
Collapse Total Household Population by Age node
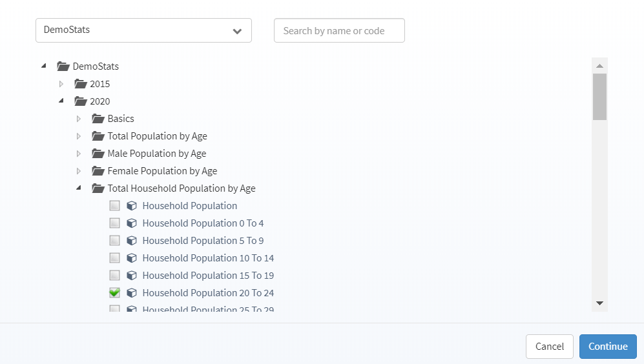pos(78,188)
